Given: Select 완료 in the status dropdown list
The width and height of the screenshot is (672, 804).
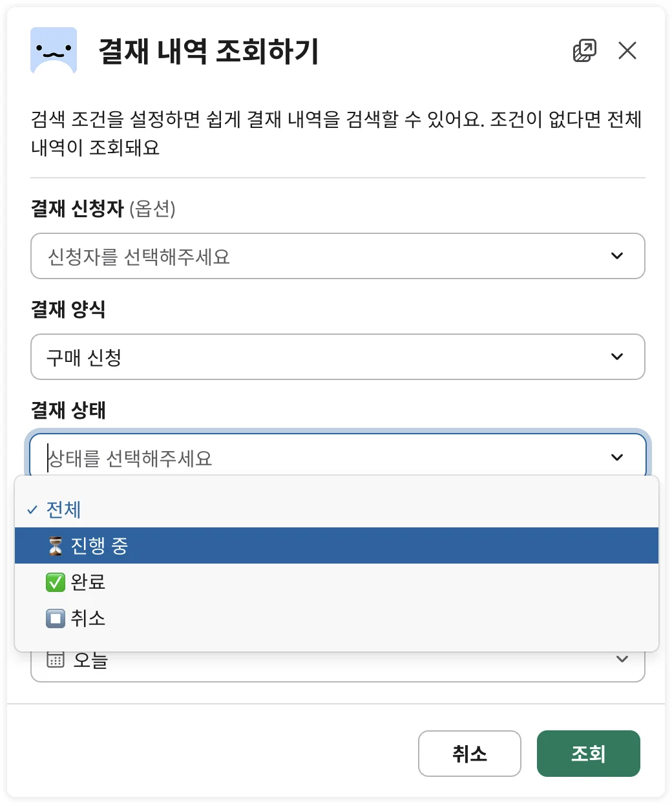Looking at the screenshot, I should (88, 582).
